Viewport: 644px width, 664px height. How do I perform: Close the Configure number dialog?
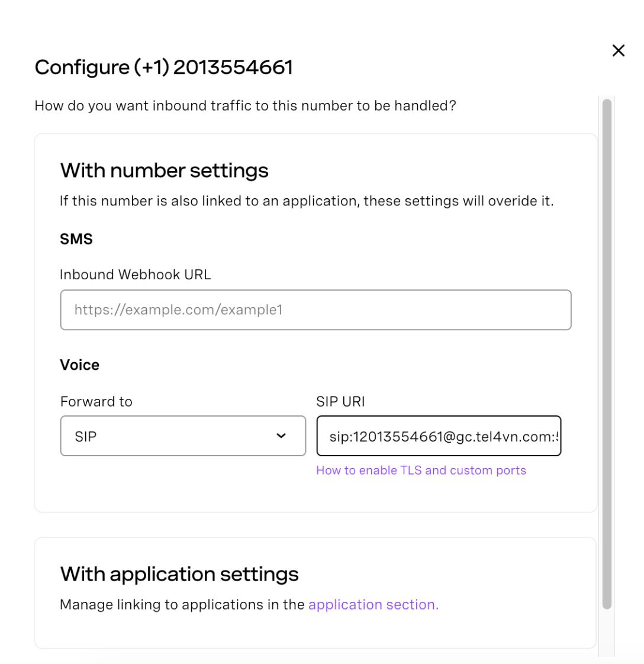[618, 51]
